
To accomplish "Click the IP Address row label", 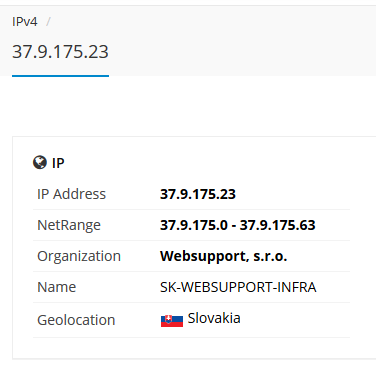I will (x=71, y=194).
